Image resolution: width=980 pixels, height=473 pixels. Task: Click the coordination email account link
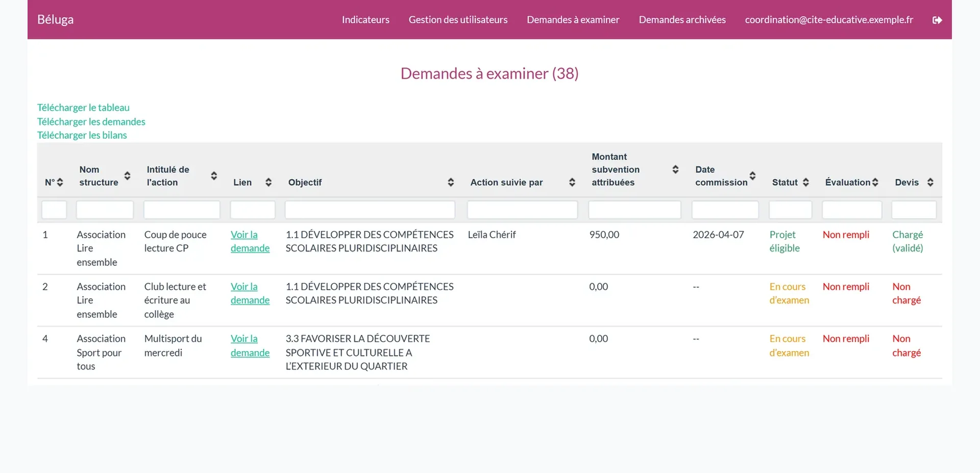pos(829,19)
